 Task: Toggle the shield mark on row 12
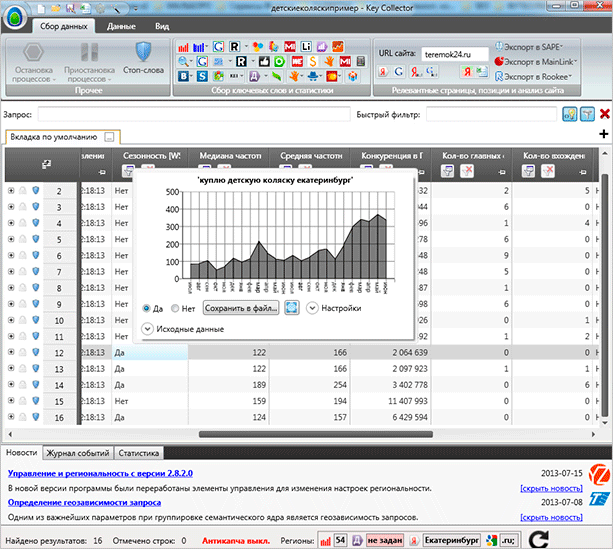(35, 352)
